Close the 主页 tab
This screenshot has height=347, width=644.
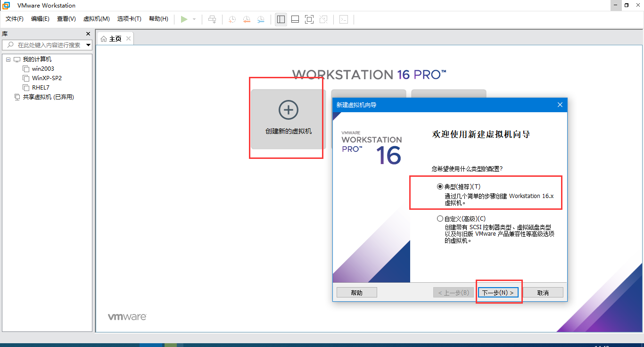[128, 39]
